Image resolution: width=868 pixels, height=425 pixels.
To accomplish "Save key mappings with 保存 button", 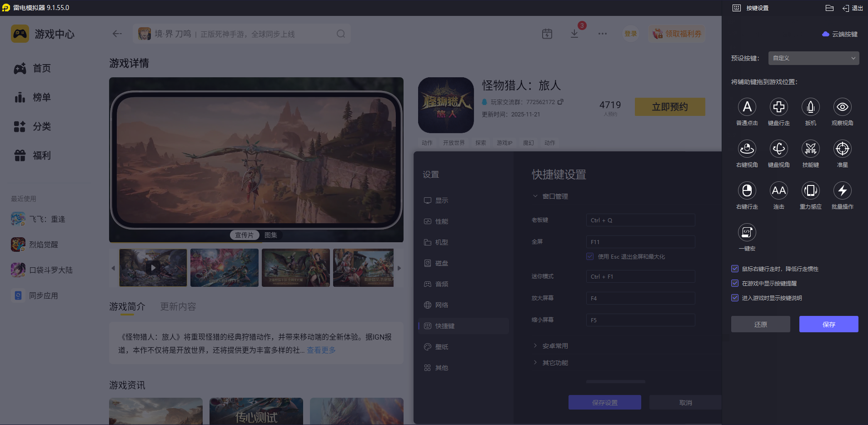I will 828,324.
